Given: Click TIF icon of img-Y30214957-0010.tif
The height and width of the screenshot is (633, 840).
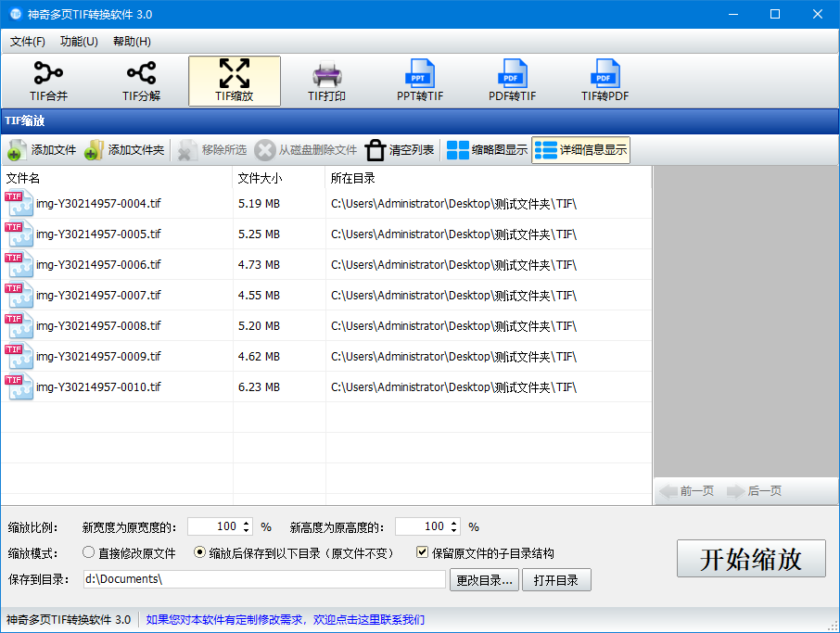Looking at the screenshot, I should coord(19,386).
